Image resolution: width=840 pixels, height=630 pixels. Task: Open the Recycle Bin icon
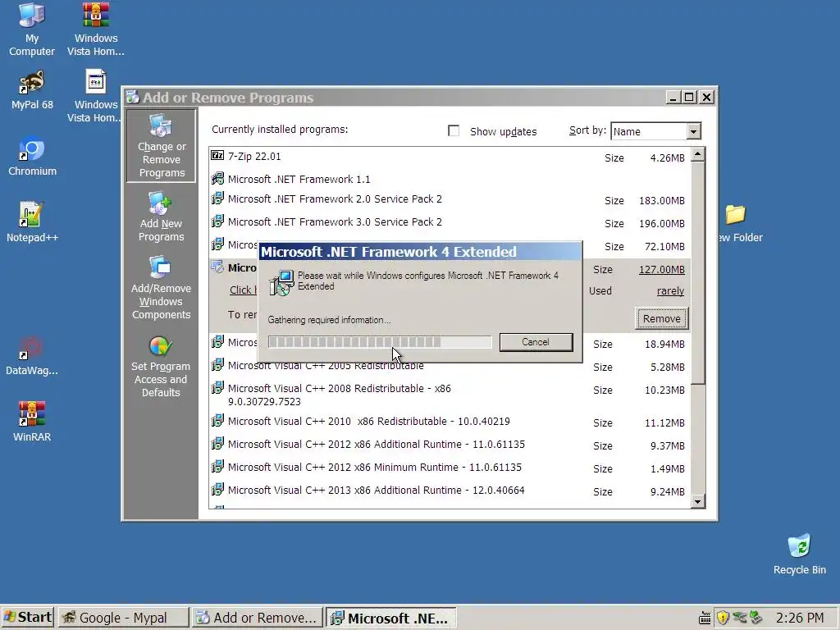pos(799,554)
